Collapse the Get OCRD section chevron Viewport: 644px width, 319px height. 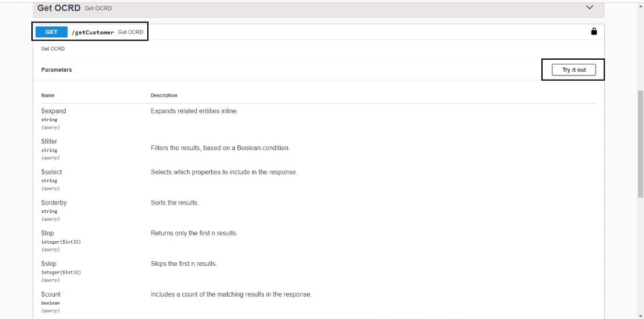(590, 7)
